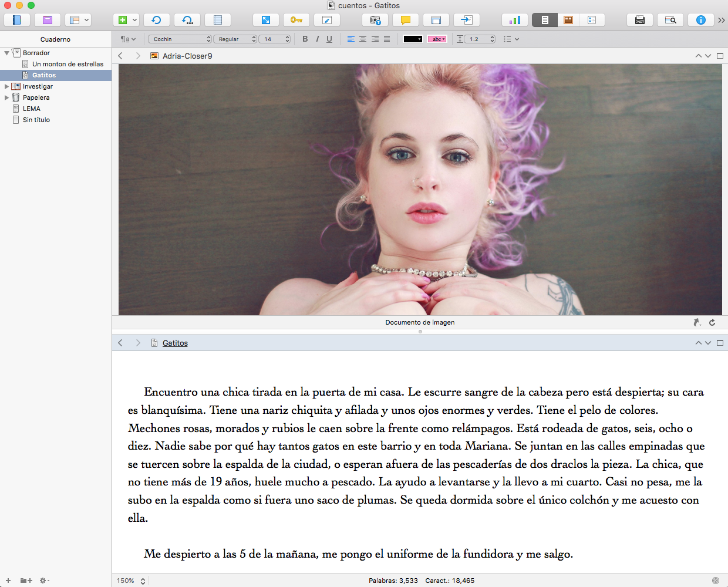Screen dimensions: 728x587
Task: Click the Gatitos editor header title
Action: (175, 343)
